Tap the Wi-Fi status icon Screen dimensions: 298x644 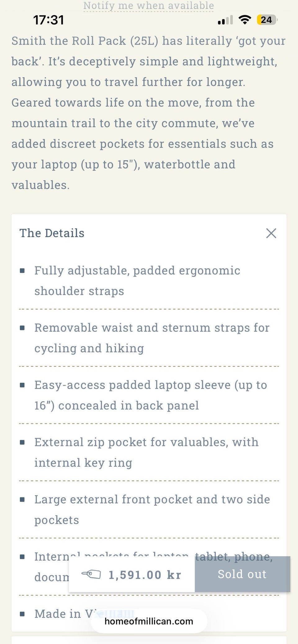click(245, 20)
